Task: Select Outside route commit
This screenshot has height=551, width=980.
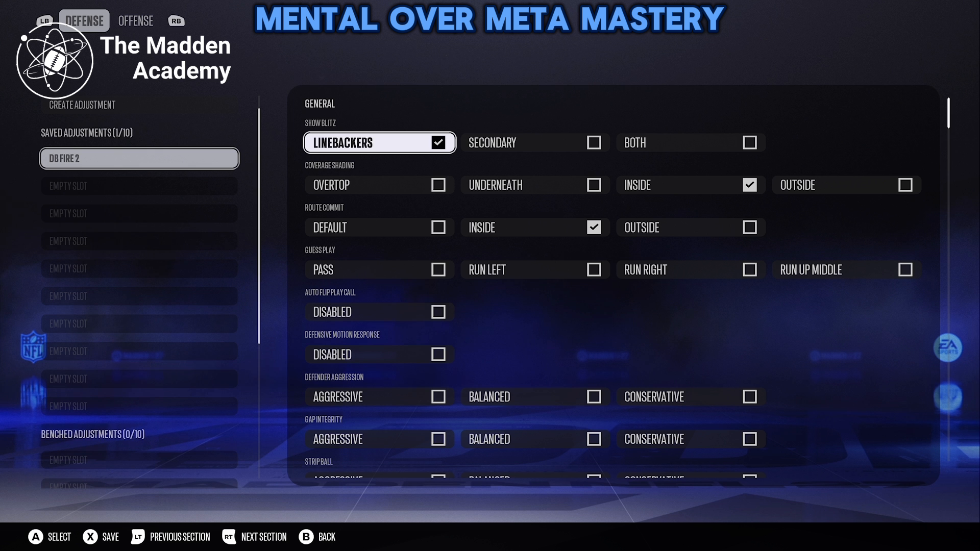Action: [691, 228]
